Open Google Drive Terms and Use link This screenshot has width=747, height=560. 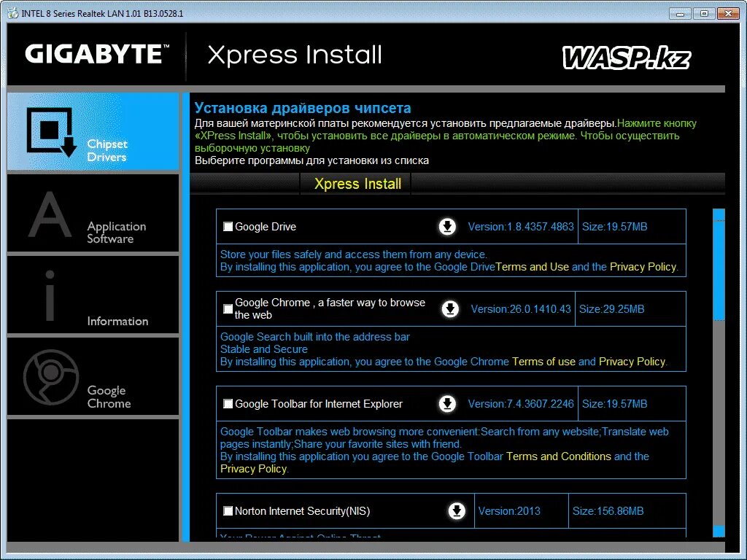coord(532,267)
